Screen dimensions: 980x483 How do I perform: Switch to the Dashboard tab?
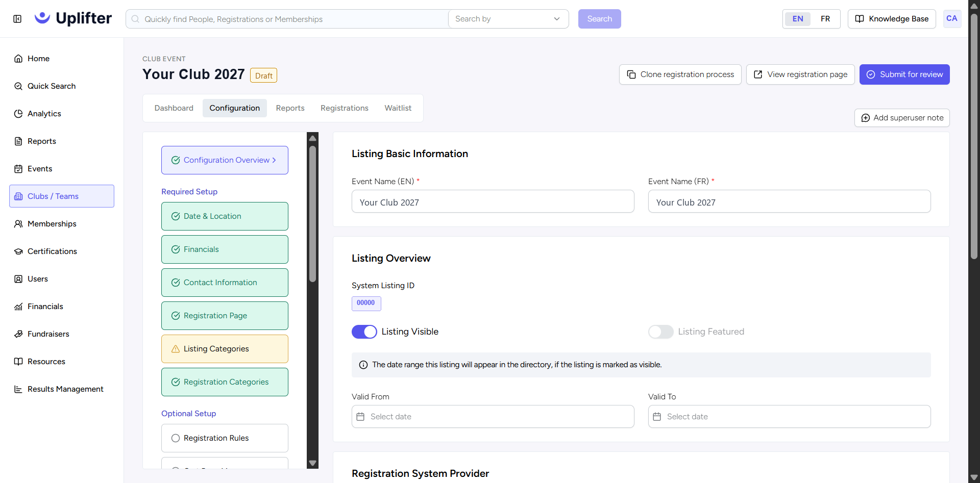[174, 108]
